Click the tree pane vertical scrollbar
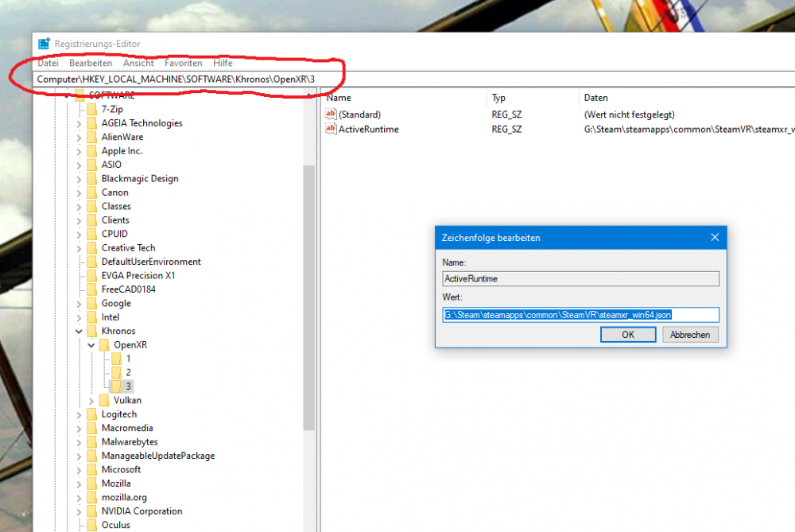Viewport: 795px width, 532px height. pos(309,297)
